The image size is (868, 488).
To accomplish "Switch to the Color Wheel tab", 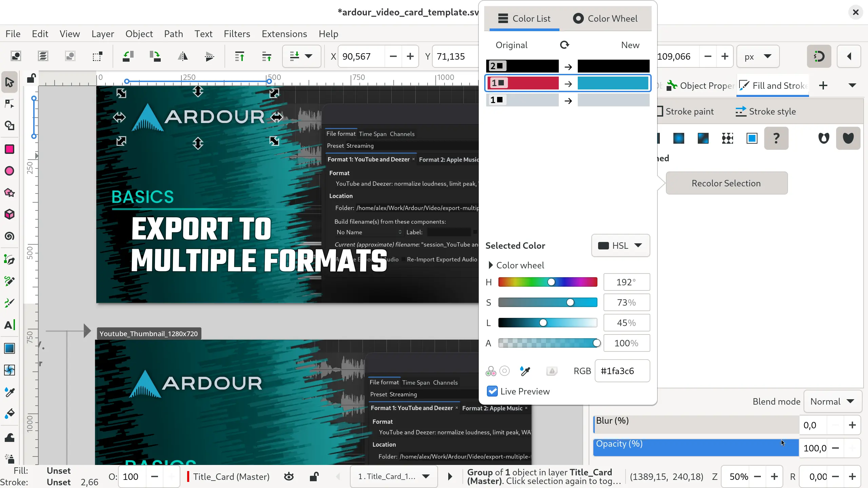I will tap(605, 19).
